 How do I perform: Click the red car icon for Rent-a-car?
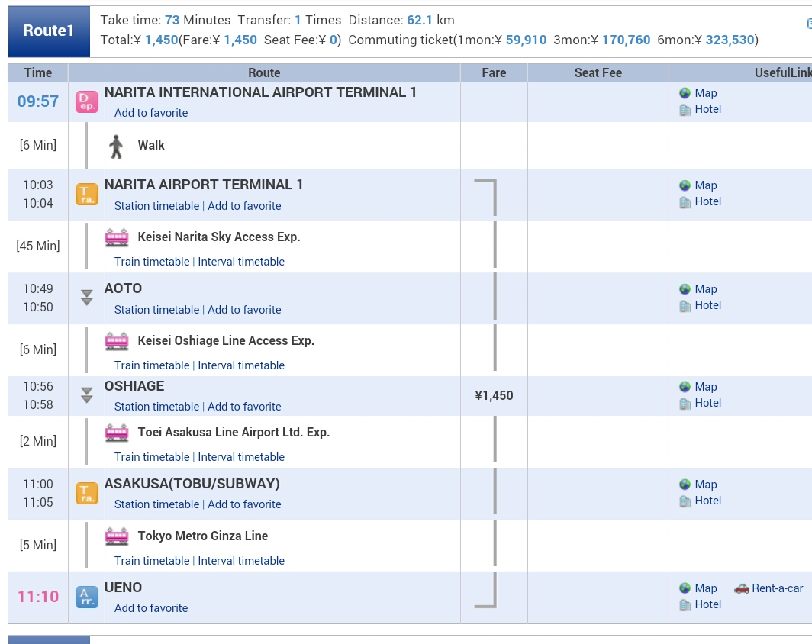[x=742, y=588]
